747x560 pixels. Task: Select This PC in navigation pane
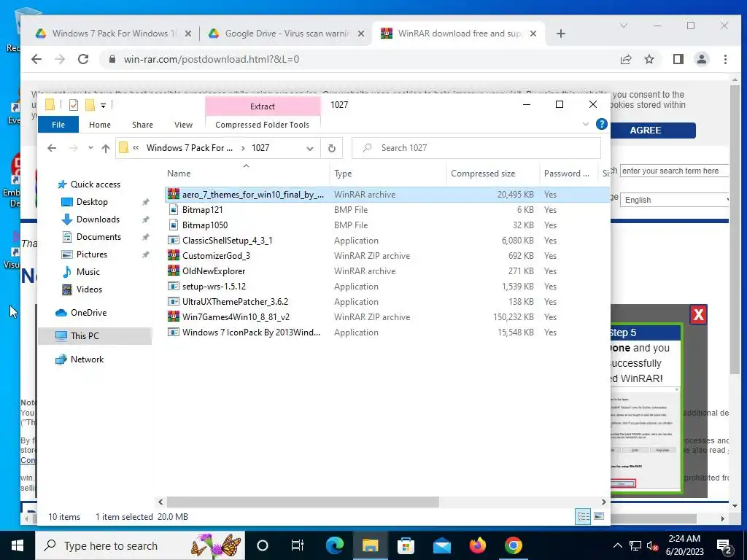click(x=85, y=335)
